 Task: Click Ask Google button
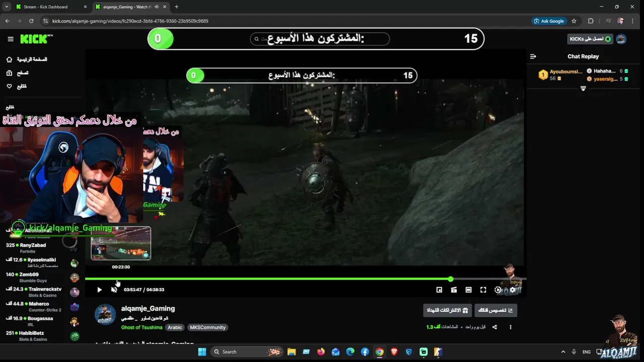(549, 21)
